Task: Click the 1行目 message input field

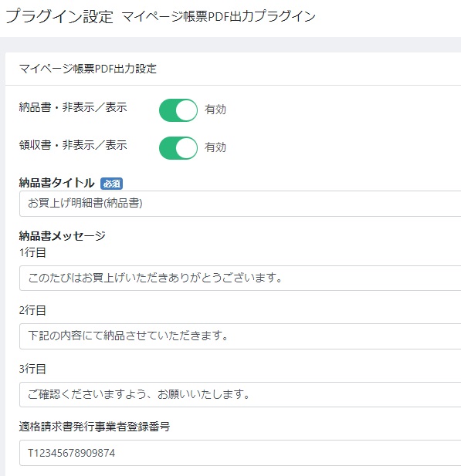Action: click(240, 278)
